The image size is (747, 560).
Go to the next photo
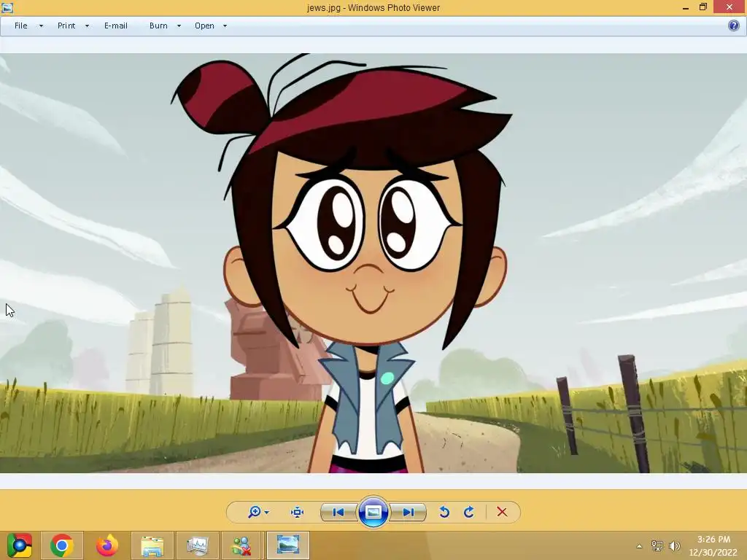click(x=408, y=513)
